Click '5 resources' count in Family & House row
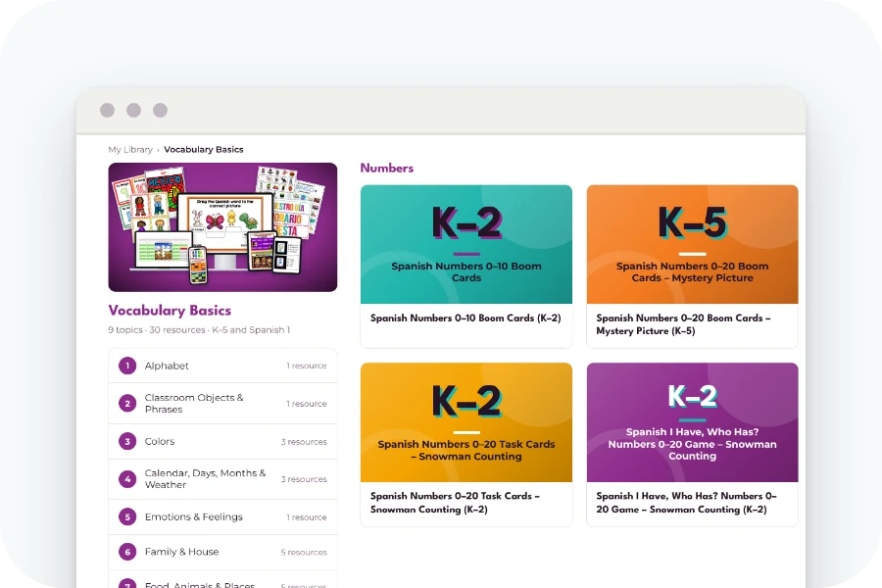Image resolution: width=882 pixels, height=588 pixels. 304,553
